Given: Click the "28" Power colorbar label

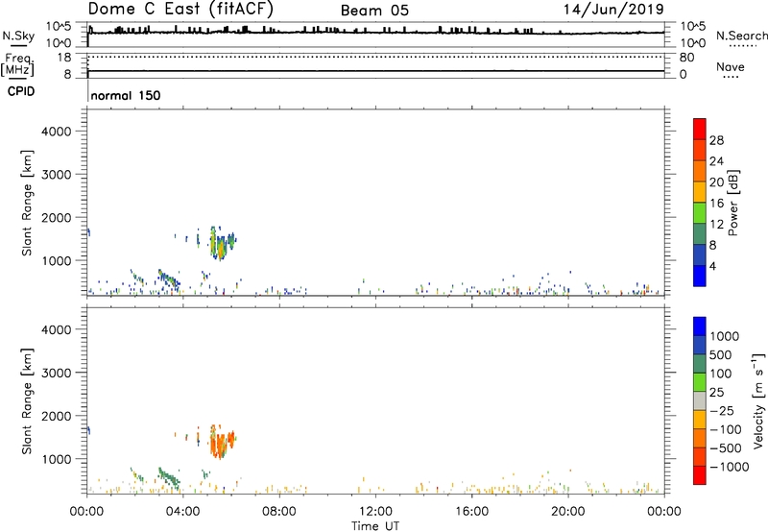Looking at the screenshot, I should tap(716, 140).
